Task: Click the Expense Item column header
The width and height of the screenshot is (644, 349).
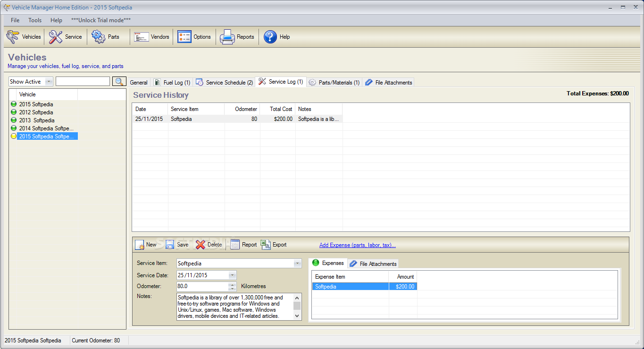Action: tap(351, 277)
